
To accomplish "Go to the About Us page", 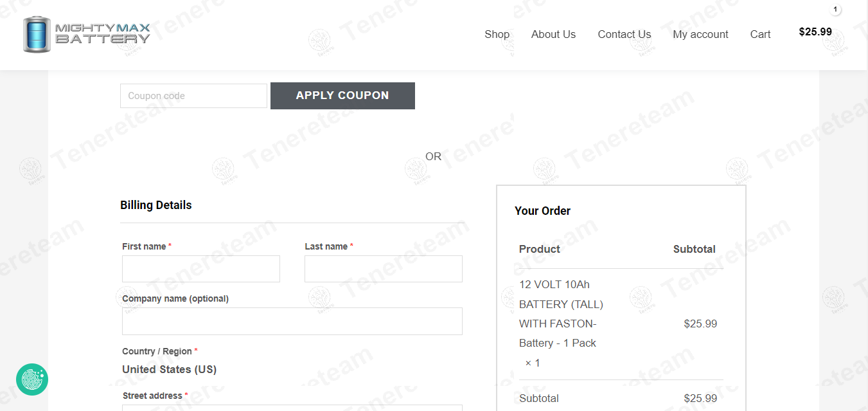I will pos(553,35).
